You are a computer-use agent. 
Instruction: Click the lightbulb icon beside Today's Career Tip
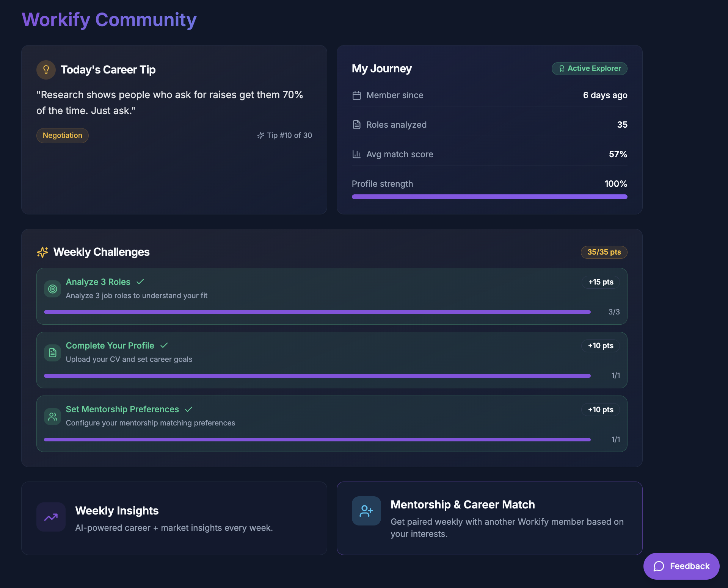(x=45, y=69)
